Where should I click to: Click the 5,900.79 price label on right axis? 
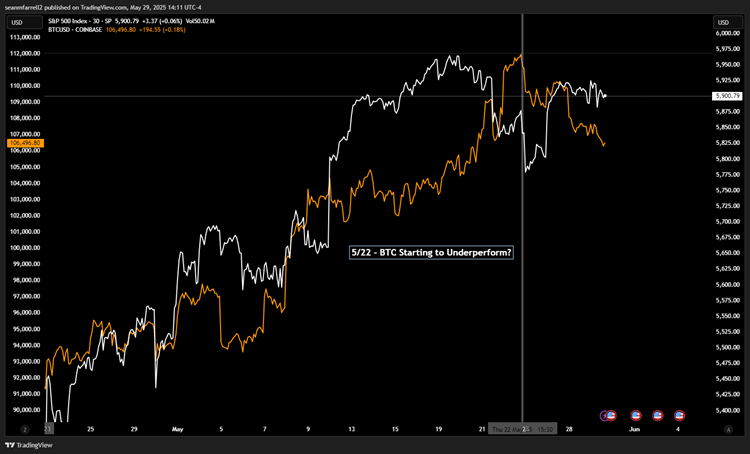(x=727, y=96)
